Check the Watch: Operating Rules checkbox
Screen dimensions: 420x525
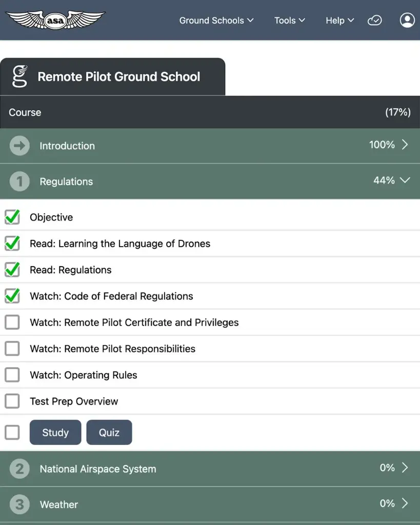click(12, 375)
